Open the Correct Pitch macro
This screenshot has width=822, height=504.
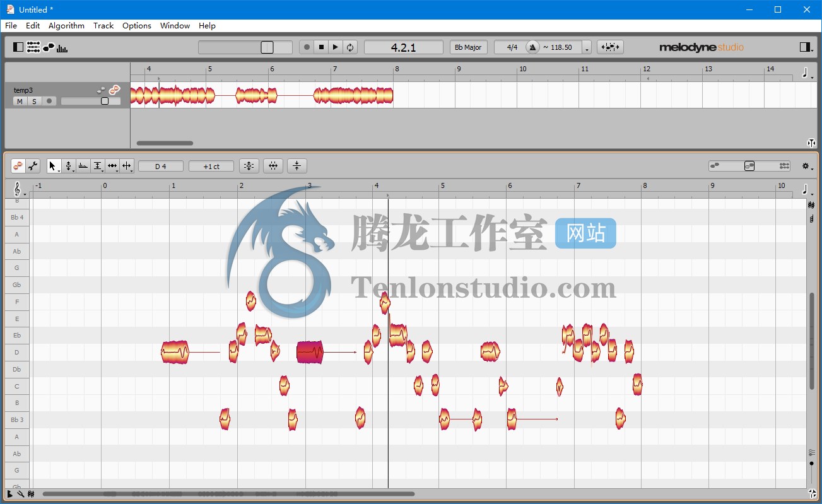tap(249, 166)
